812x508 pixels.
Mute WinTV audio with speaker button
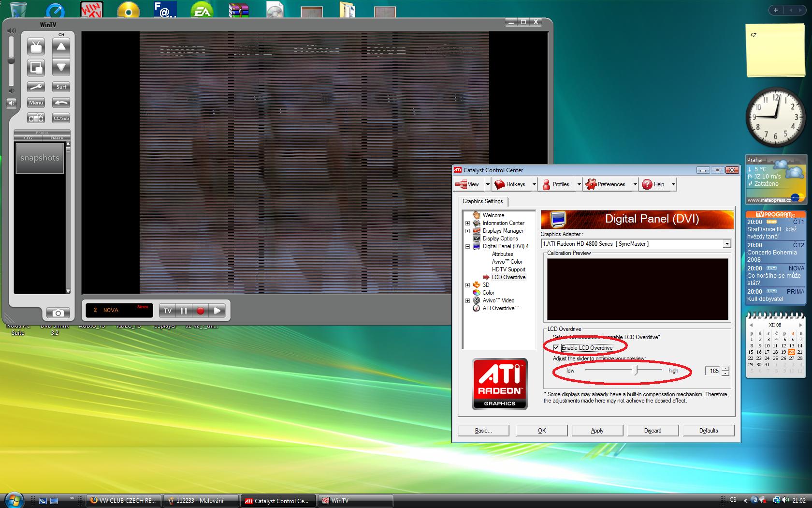pyautogui.click(x=12, y=103)
